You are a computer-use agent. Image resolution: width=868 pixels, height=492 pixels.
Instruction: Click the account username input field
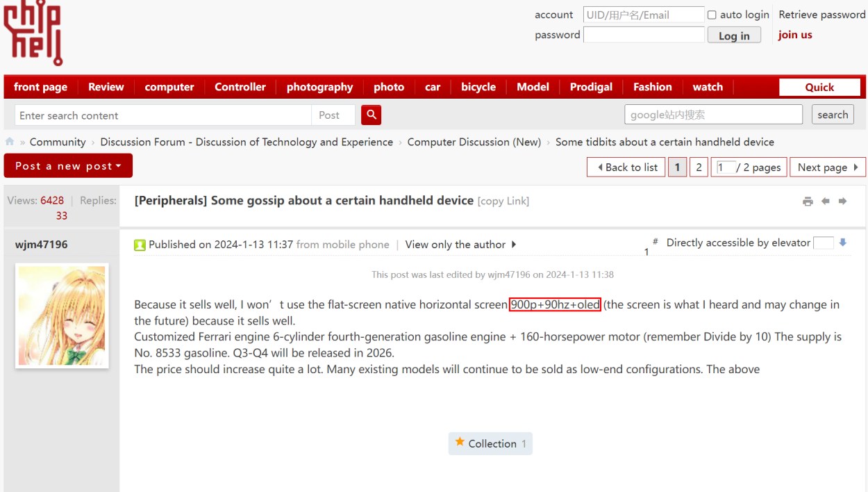click(x=644, y=15)
